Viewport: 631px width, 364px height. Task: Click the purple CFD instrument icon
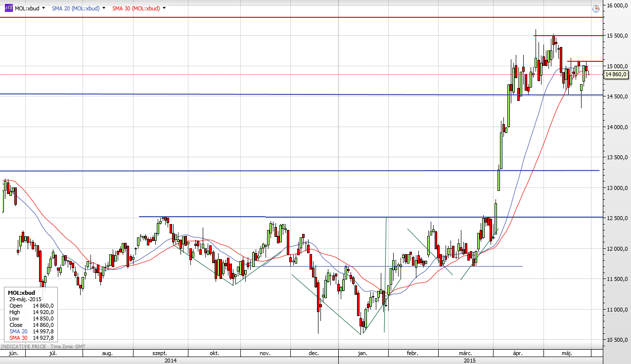click(x=9, y=8)
